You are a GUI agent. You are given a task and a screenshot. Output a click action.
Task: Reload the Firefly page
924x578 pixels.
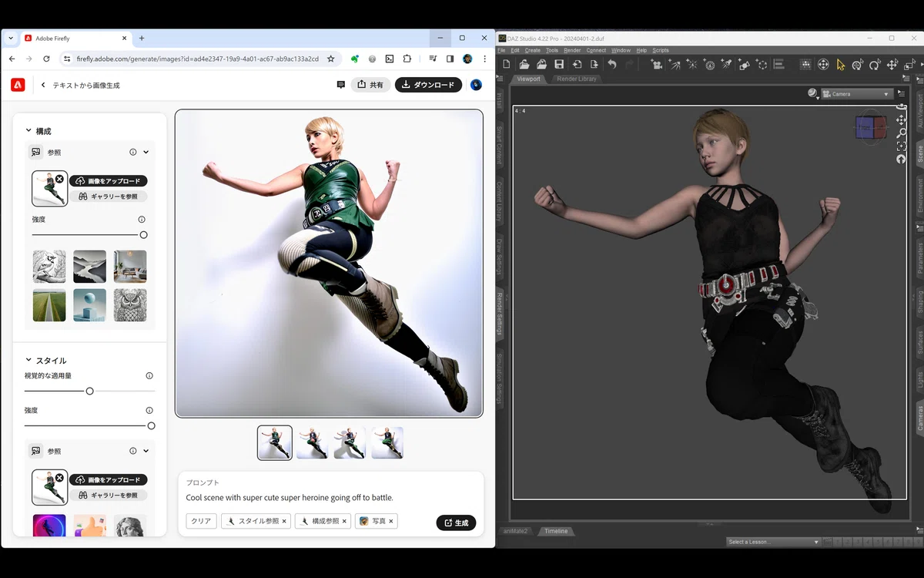point(46,59)
